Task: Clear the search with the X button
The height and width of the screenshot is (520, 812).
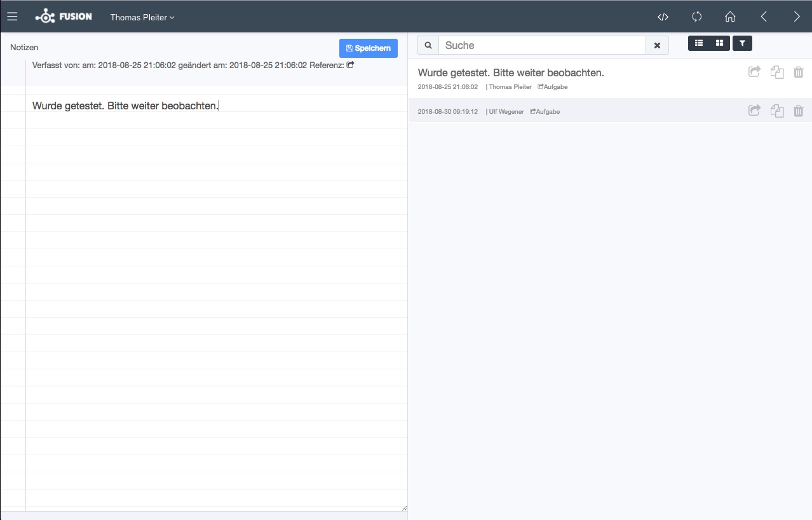Action: click(658, 45)
